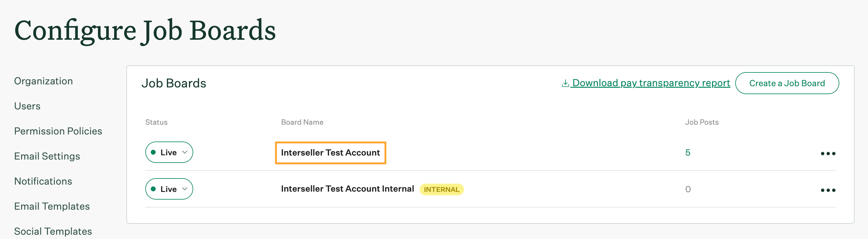The height and width of the screenshot is (239, 868).
Task: Select Notifications in the sidebar
Action: coord(43,181)
